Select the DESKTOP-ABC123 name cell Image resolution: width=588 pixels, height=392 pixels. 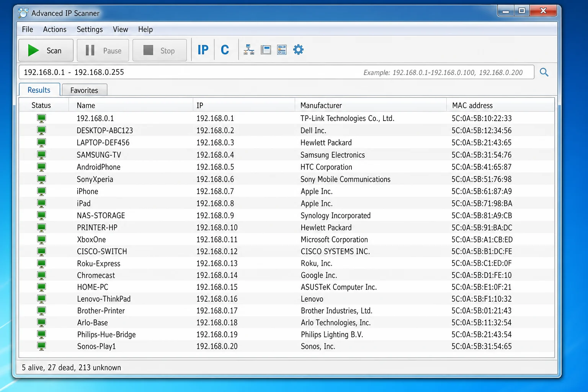105,131
